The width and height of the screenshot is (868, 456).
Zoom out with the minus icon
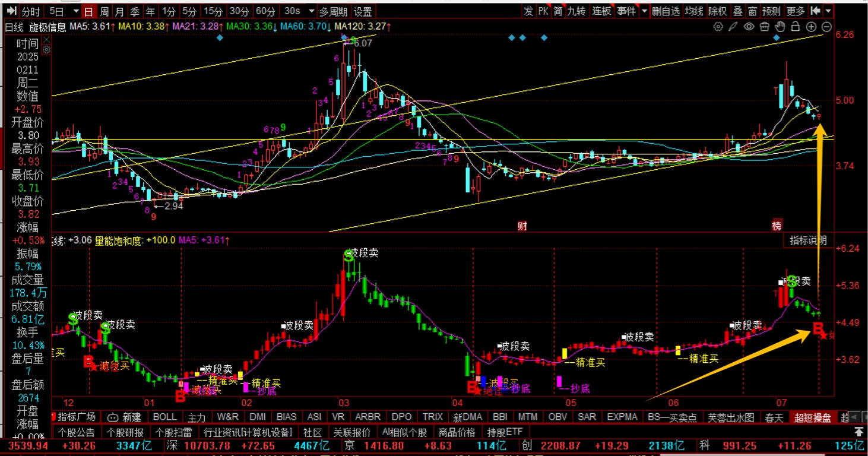pyautogui.click(x=826, y=27)
